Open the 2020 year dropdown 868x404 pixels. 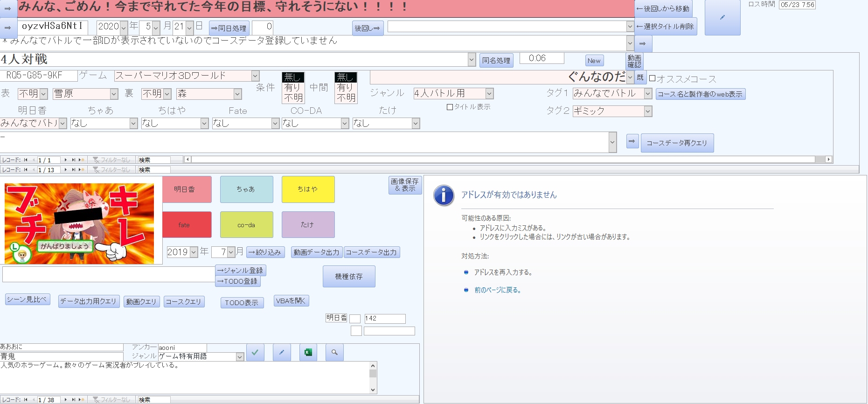[x=124, y=28]
